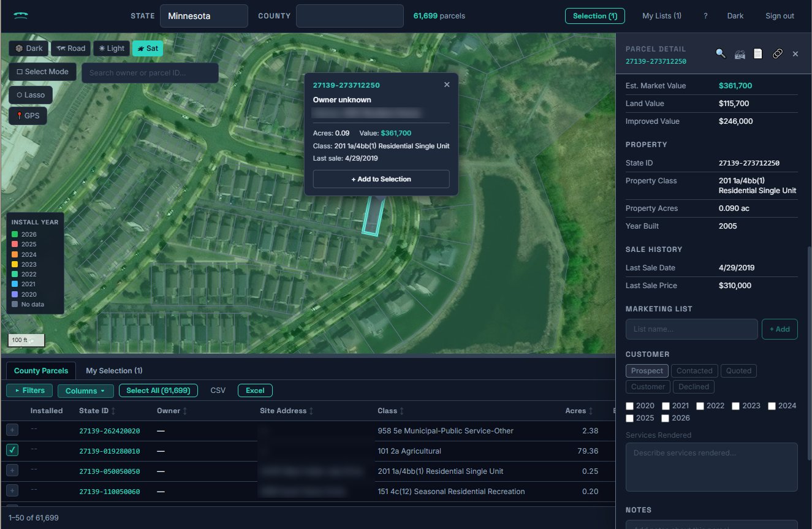Open the Columns dropdown
Image resolution: width=812 pixels, height=529 pixels.
(x=86, y=390)
